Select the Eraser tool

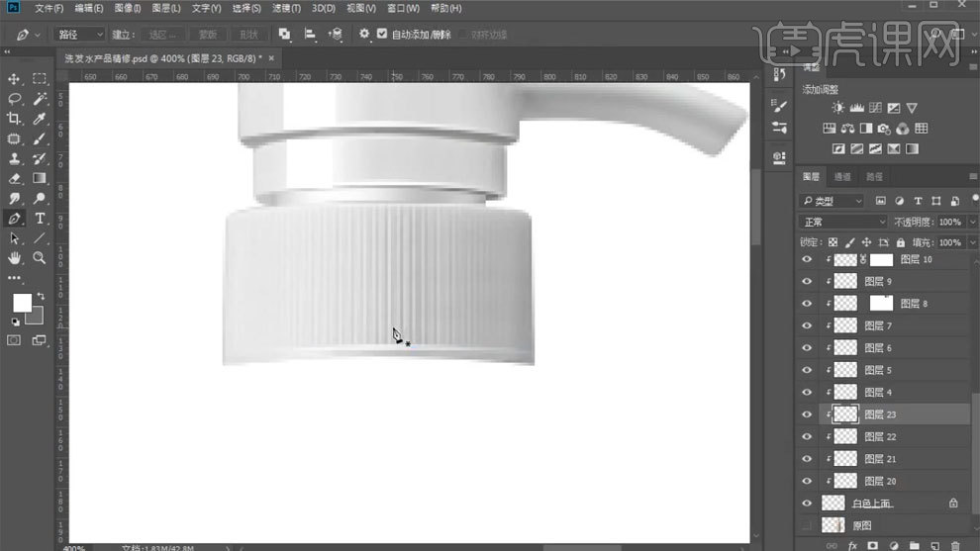point(14,179)
